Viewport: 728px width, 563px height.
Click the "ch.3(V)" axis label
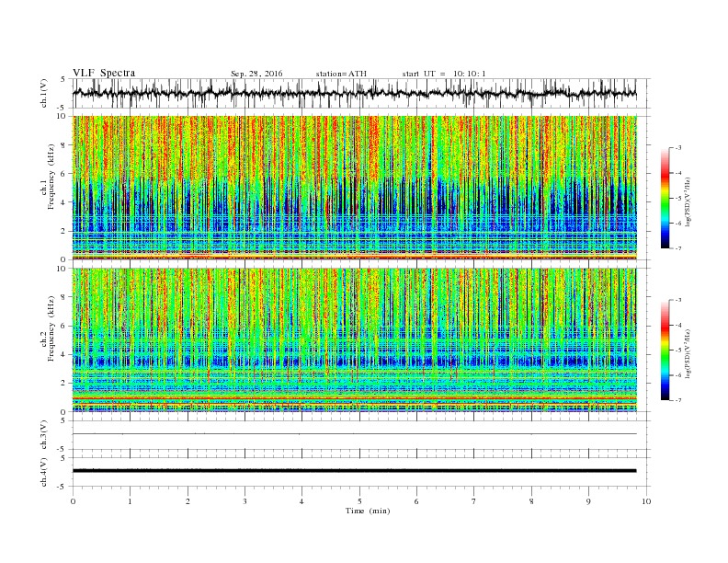[x=44, y=435]
